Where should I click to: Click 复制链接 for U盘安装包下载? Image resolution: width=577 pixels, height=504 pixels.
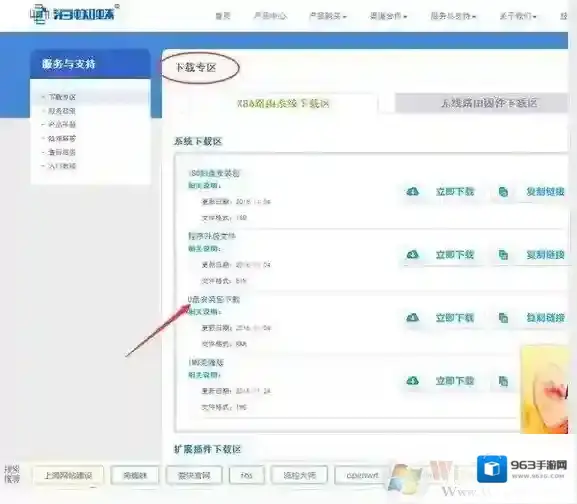click(x=545, y=318)
